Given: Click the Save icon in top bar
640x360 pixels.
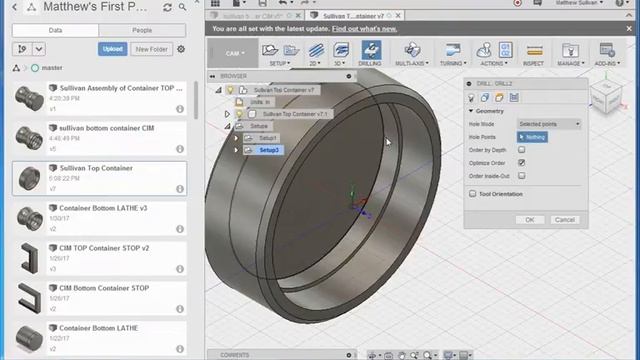Looking at the screenshot, I should [x=262, y=3].
